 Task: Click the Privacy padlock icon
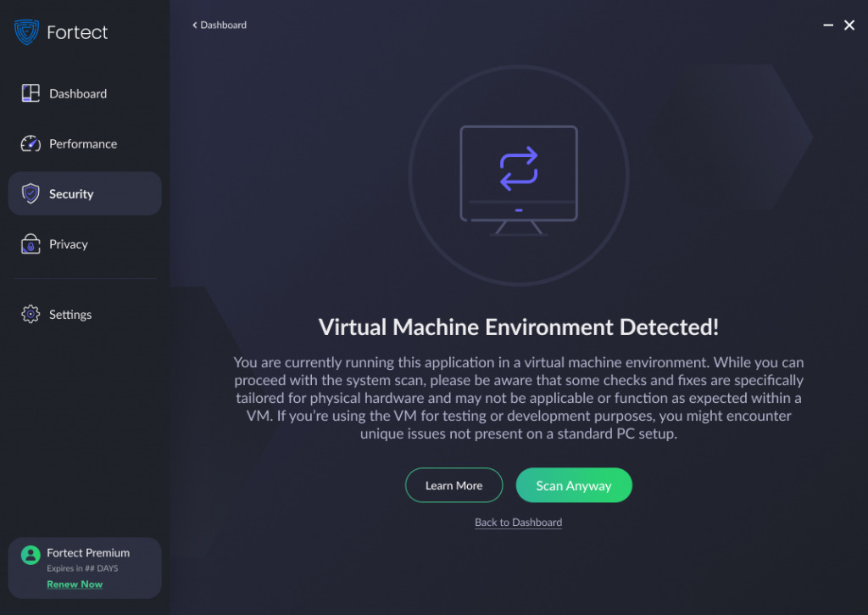[x=31, y=244]
